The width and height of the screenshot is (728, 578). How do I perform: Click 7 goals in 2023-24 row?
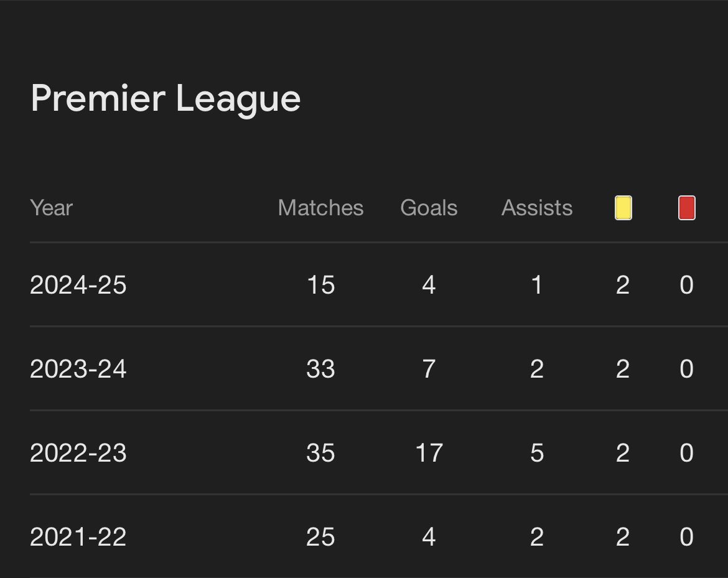(x=429, y=369)
